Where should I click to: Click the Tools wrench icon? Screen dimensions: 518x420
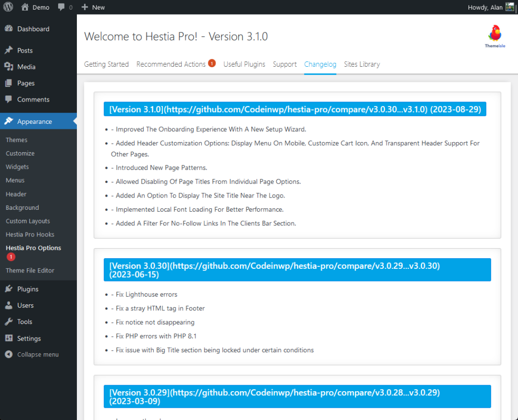[9, 321]
